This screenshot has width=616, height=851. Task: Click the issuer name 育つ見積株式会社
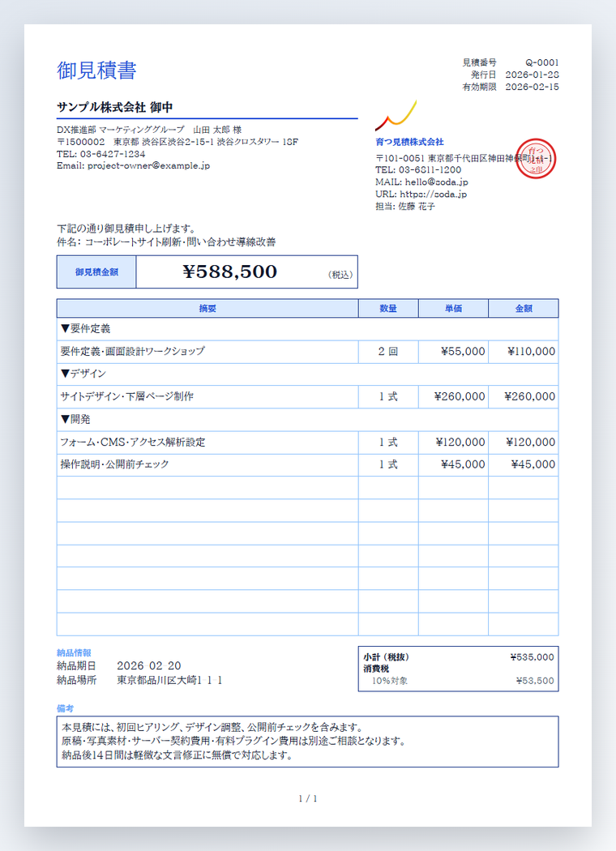tap(409, 142)
